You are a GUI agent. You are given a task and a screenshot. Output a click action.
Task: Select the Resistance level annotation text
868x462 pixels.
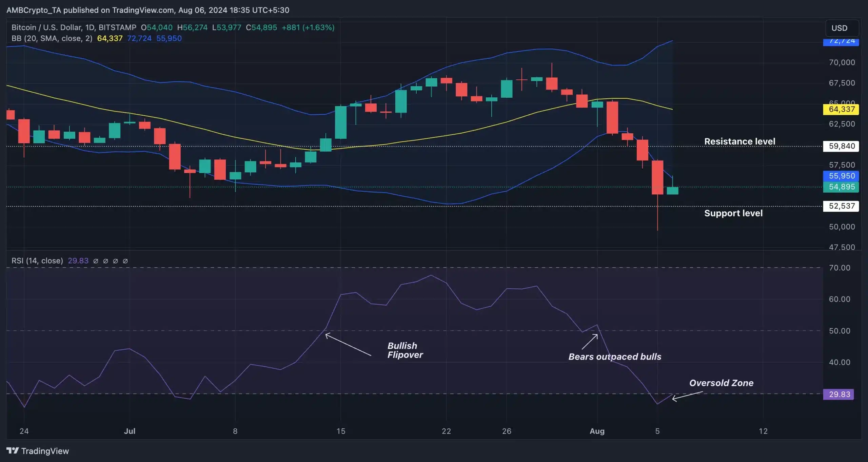click(739, 141)
